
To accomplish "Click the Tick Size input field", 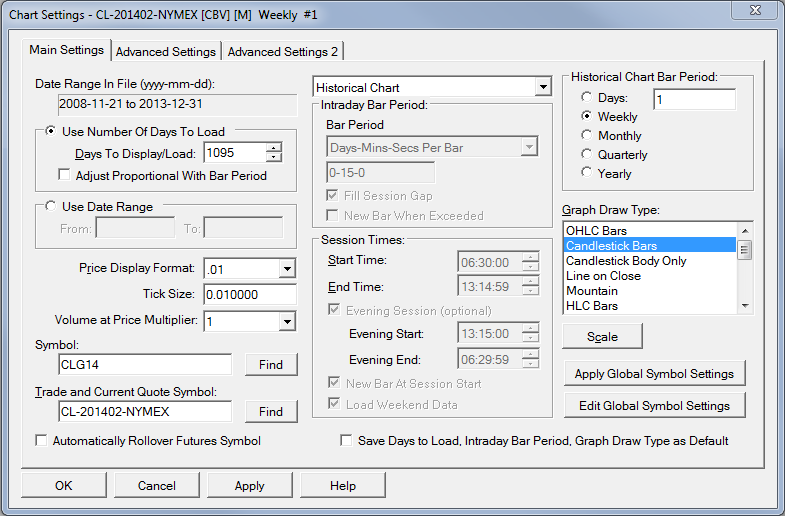I will pyautogui.click(x=250, y=294).
